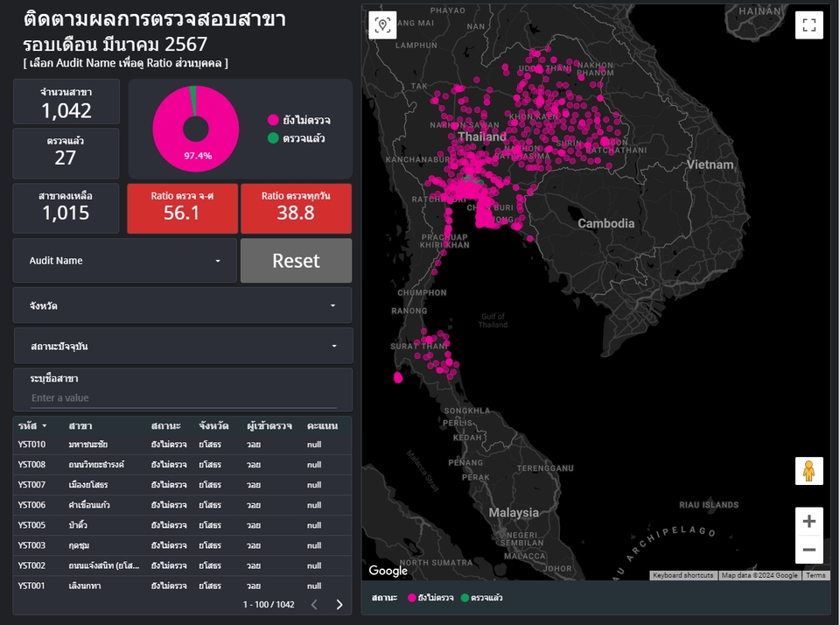The width and height of the screenshot is (840, 625).
Task: Click the สาขา column header
Action: [x=80, y=426]
